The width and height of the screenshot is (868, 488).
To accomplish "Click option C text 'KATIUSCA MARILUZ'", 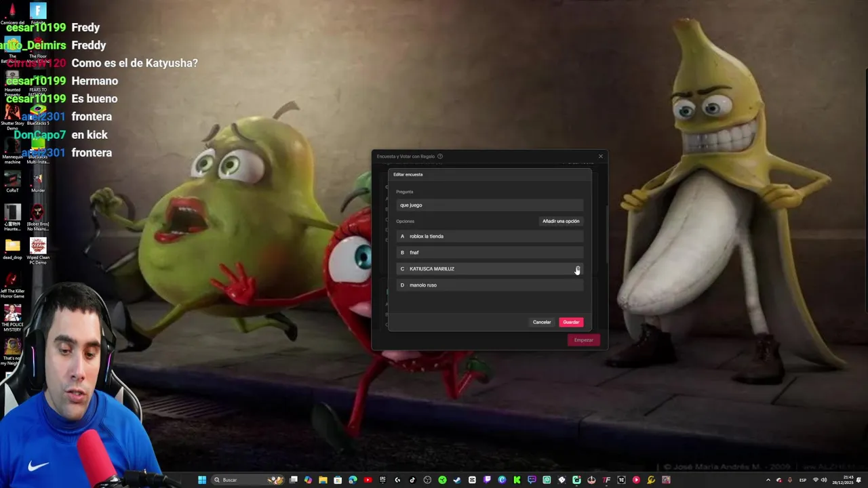I will [x=432, y=269].
